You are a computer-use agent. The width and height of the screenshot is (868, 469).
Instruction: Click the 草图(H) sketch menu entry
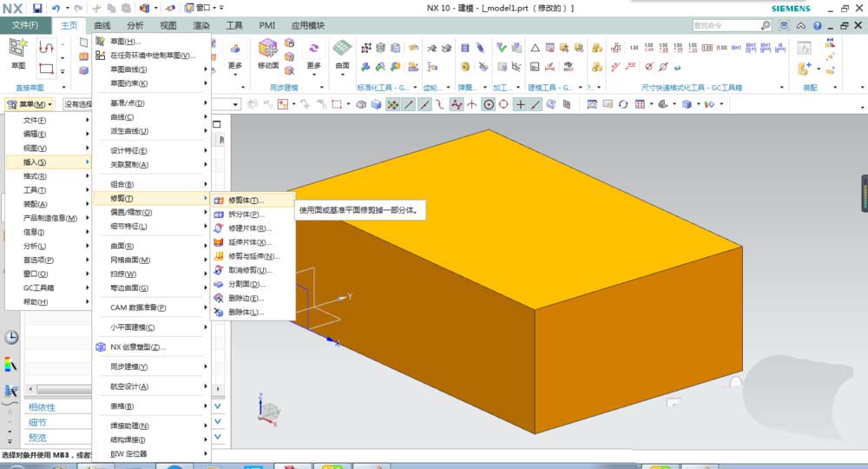pyautogui.click(x=151, y=42)
